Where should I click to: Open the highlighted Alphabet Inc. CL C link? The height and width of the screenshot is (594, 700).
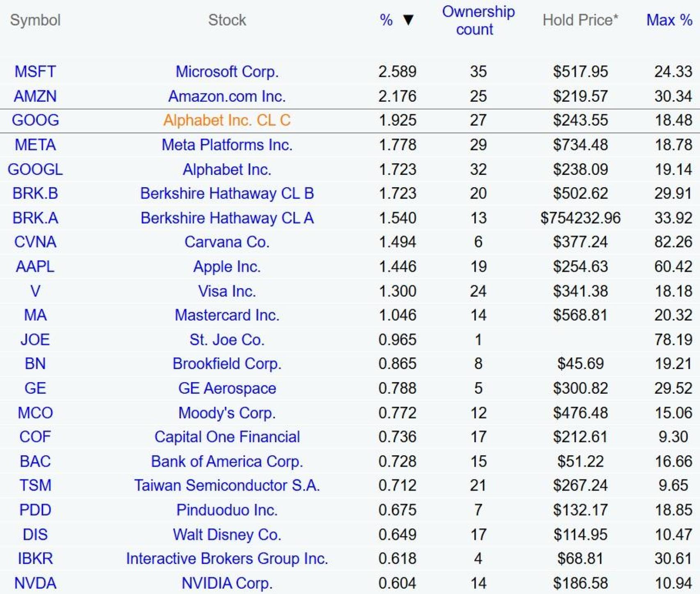coord(227,120)
